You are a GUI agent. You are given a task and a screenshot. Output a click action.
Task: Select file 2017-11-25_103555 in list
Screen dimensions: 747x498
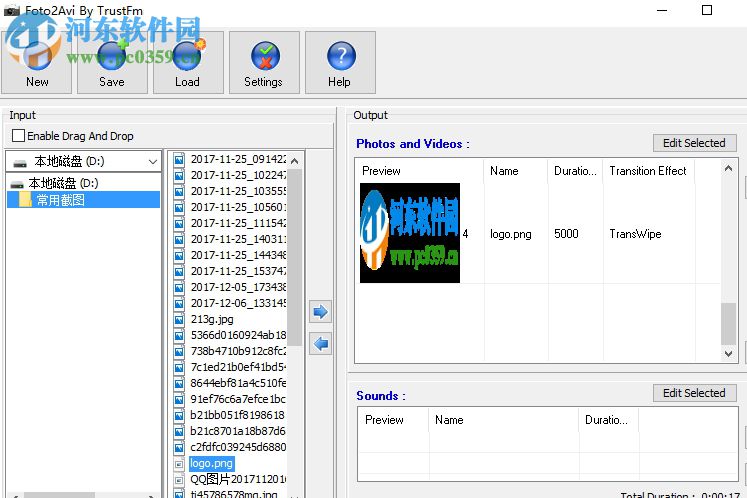pos(238,191)
